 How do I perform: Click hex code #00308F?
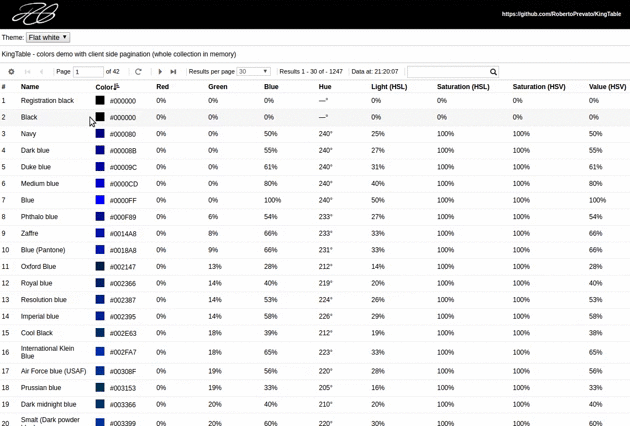(123, 371)
